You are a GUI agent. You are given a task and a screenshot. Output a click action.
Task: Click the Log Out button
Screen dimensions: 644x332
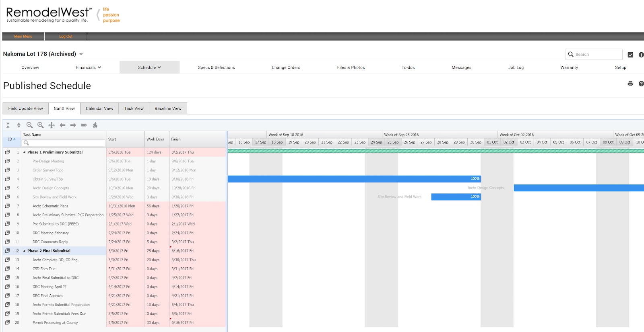pos(66,37)
